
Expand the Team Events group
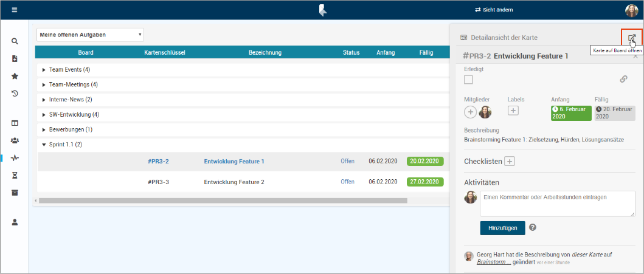click(x=44, y=70)
